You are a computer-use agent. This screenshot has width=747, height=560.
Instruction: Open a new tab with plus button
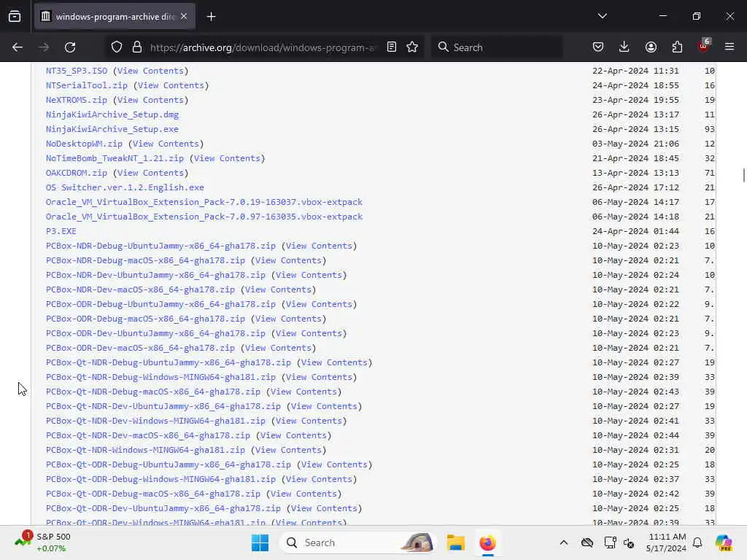(211, 17)
